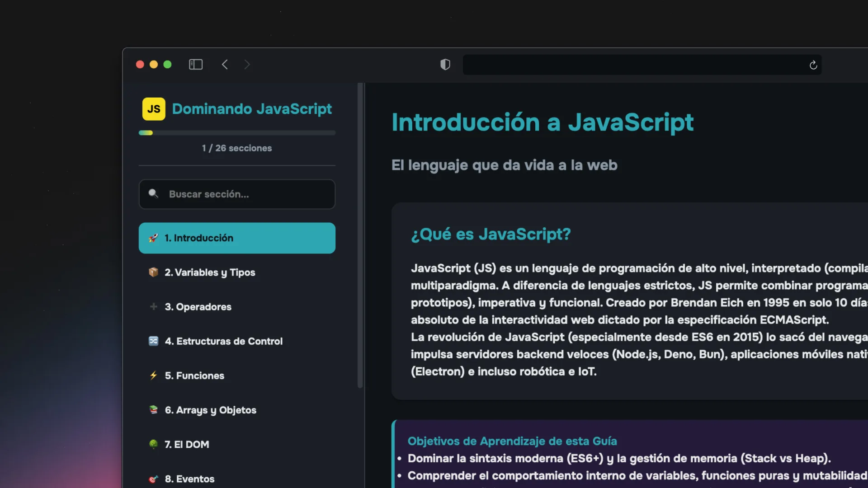Click the target icon beside Eventos
The width and height of the screenshot is (868, 488).
154,479
